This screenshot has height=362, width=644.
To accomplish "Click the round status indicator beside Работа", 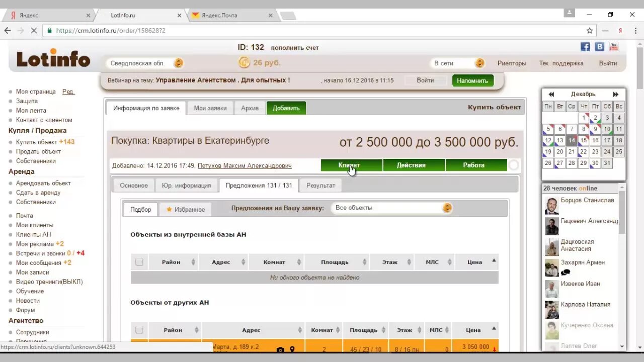I will (513, 165).
